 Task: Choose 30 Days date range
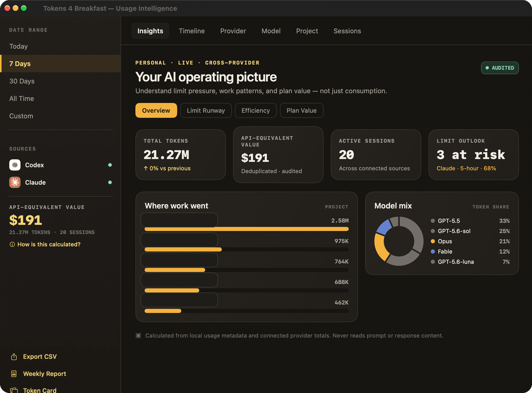pos(60,81)
